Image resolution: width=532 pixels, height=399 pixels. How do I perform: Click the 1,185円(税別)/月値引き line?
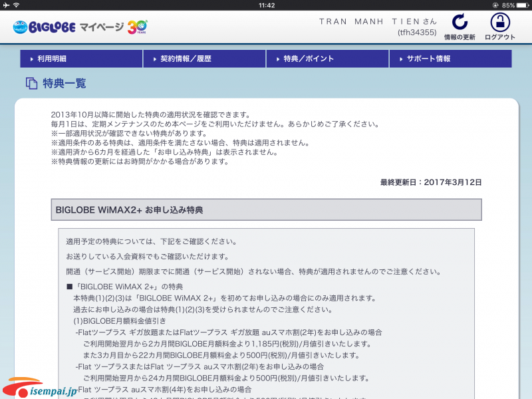pos(227,344)
